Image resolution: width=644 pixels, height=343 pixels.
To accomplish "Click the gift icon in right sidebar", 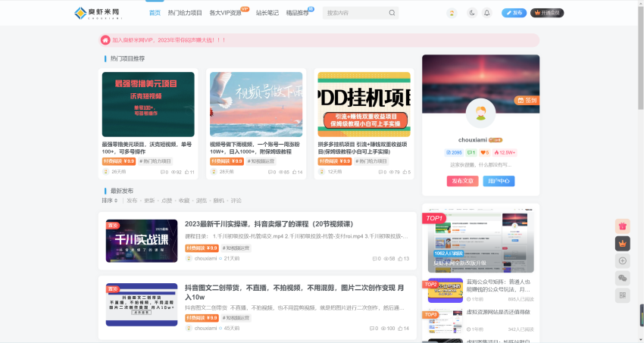I will coord(622,226).
